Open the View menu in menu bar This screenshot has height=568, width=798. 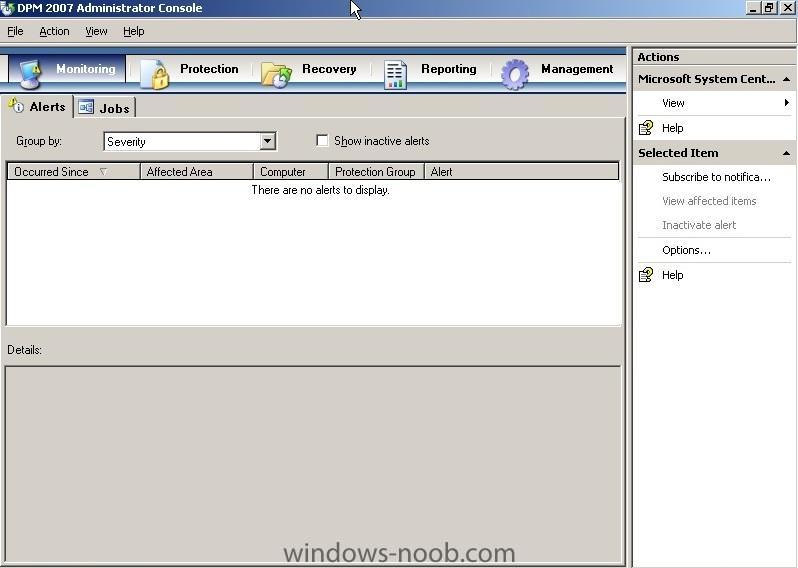pos(96,32)
